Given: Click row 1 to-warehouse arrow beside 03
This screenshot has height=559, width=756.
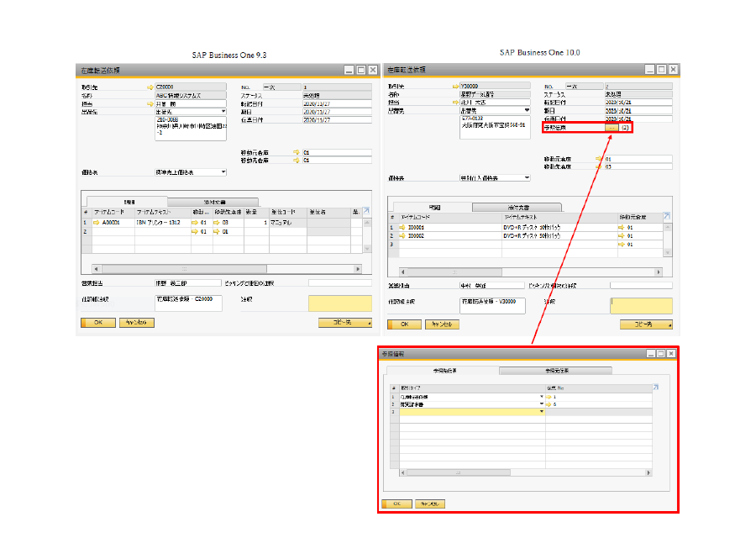Looking at the screenshot, I should point(217,223).
